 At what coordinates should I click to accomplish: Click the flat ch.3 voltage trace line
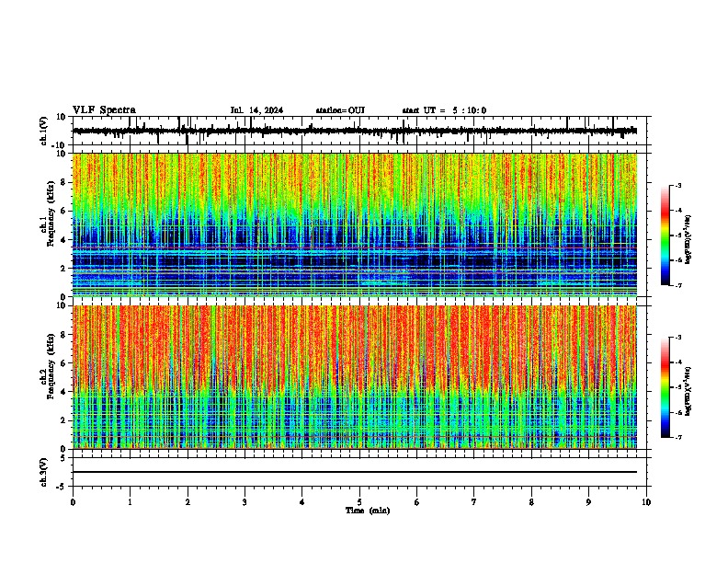[x=355, y=472]
